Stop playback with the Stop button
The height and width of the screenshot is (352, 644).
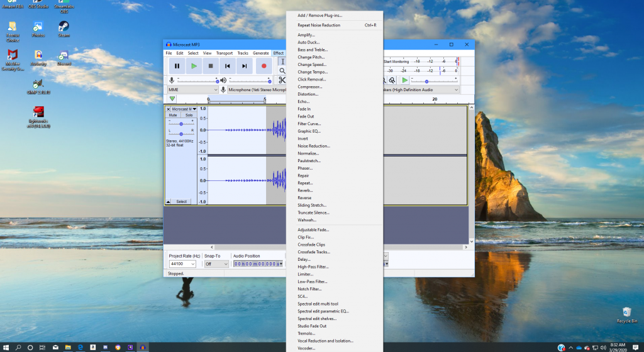(x=211, y=66)
